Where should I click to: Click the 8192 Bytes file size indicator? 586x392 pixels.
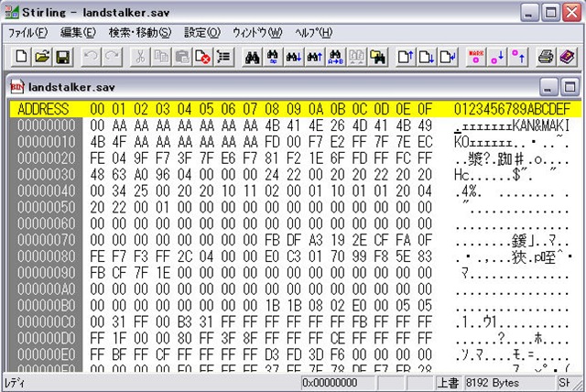pos(493,383)
